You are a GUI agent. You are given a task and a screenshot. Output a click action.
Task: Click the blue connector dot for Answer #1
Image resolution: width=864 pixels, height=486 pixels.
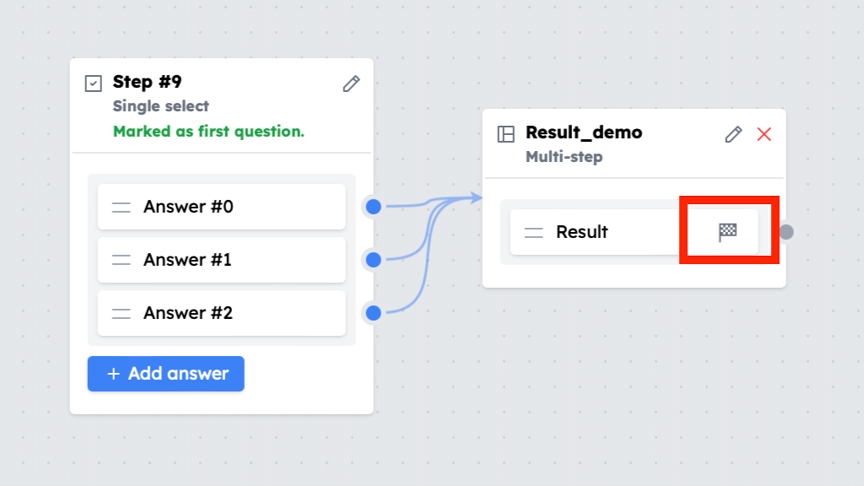pyautogui.click(x=373, y=260)
